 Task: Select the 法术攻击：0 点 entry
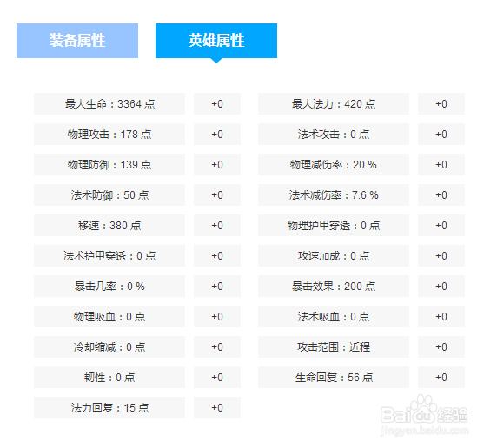tap(334, 135)
